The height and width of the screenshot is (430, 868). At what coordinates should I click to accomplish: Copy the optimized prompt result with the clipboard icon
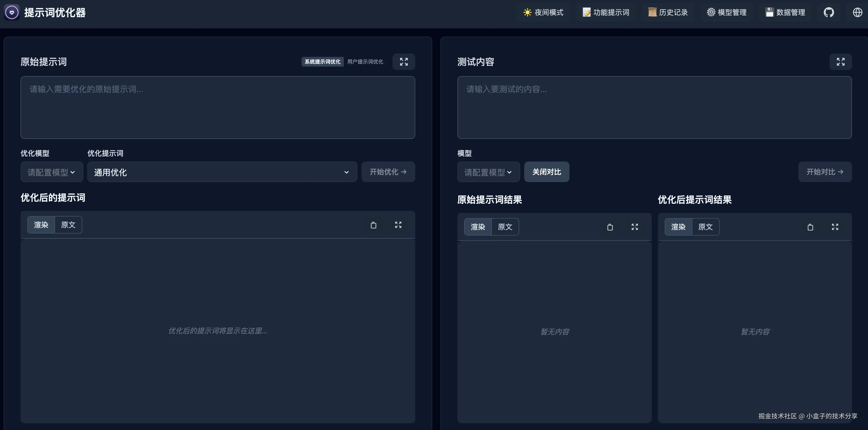point(810,227)
